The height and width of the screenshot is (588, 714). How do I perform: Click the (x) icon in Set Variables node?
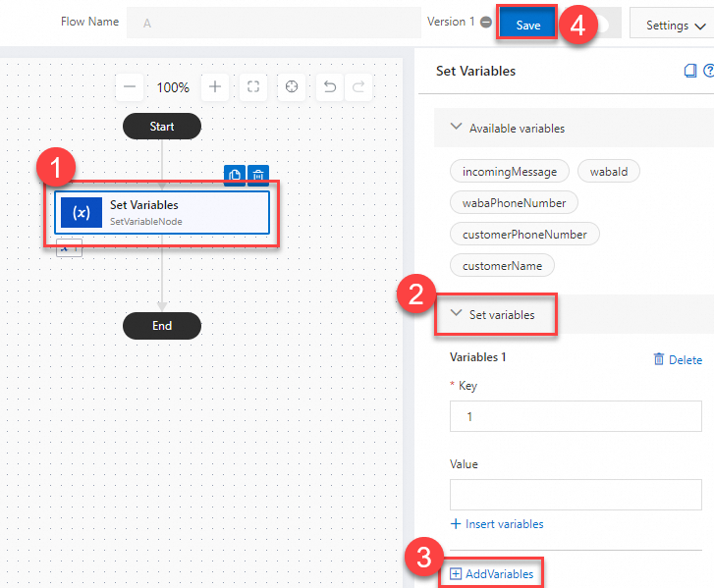82,213
